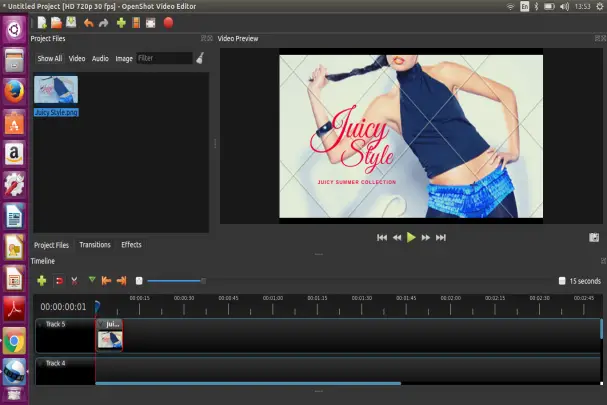Screen dimensions: 607x405
Task: Click the Filter text field
Action: coord(164,58)
